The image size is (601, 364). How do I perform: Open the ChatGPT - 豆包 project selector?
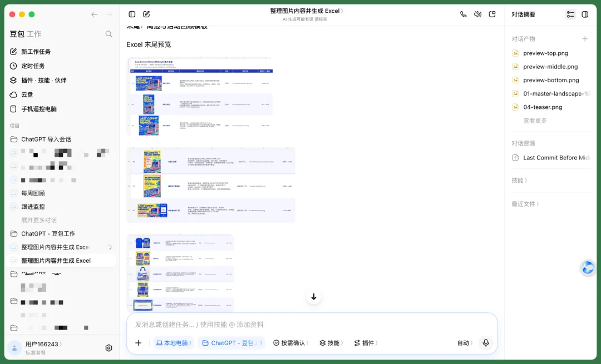point(232,343)
